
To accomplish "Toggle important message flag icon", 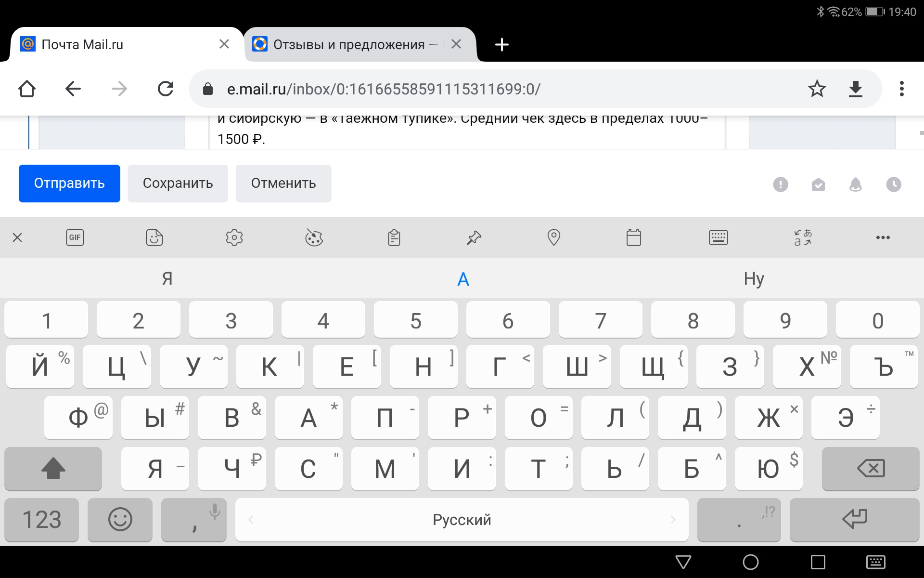I will (781, 184).
